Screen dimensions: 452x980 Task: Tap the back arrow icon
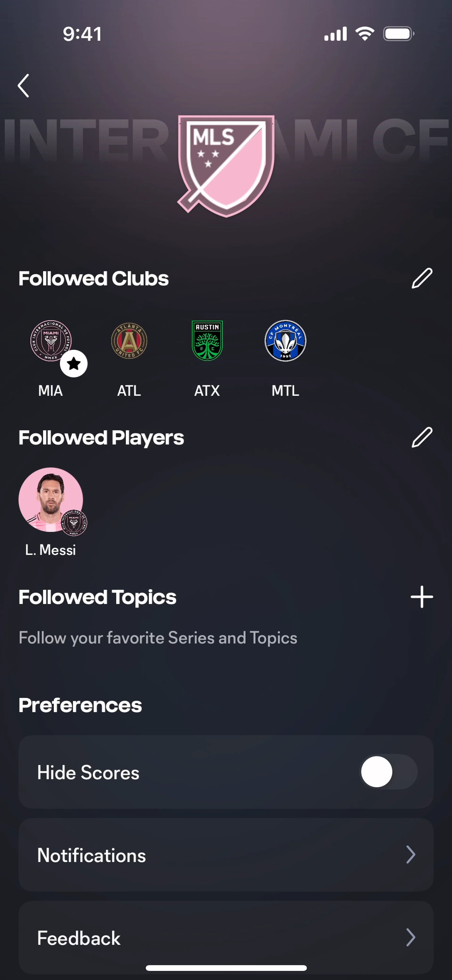[24, 86]
